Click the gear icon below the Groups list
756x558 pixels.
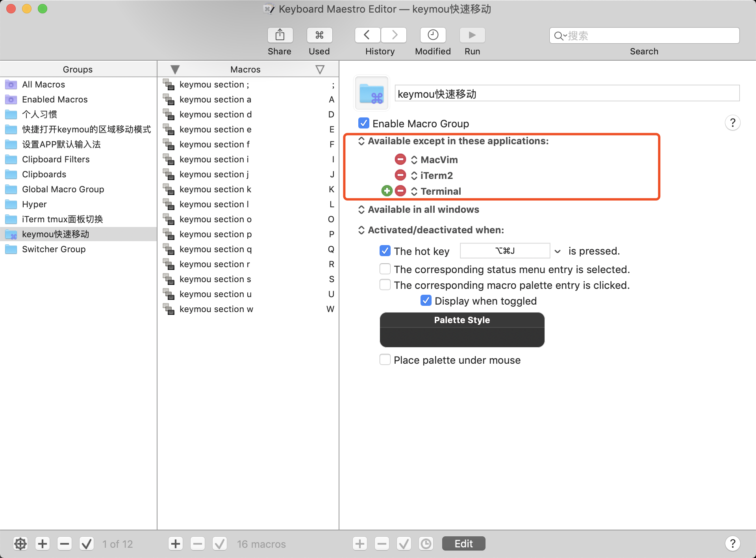(20, 544)
